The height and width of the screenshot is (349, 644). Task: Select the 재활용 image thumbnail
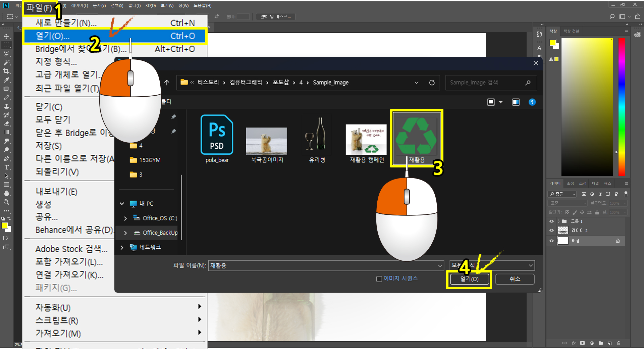(417, 138)
